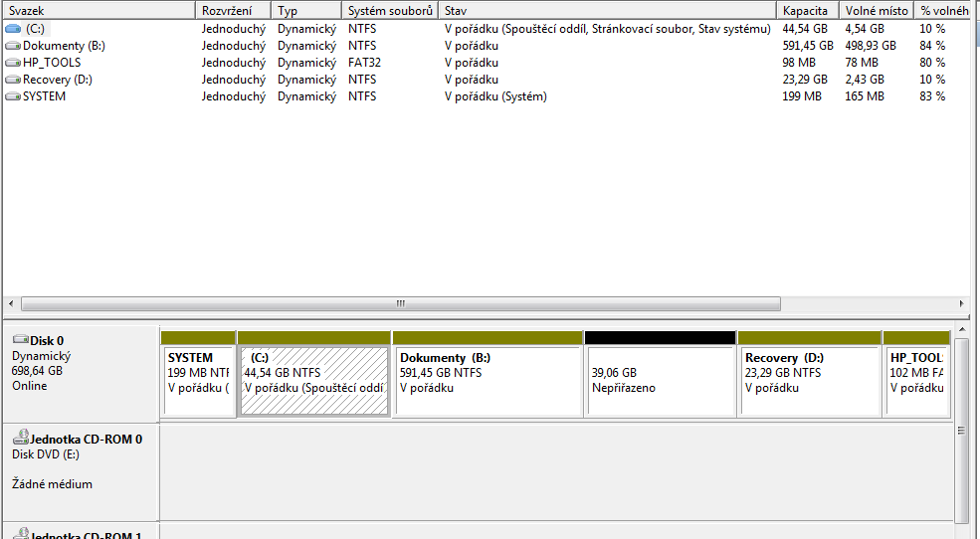Sort by the Stav column header
Screen dimensions: 980x539
tap(607, 11)
